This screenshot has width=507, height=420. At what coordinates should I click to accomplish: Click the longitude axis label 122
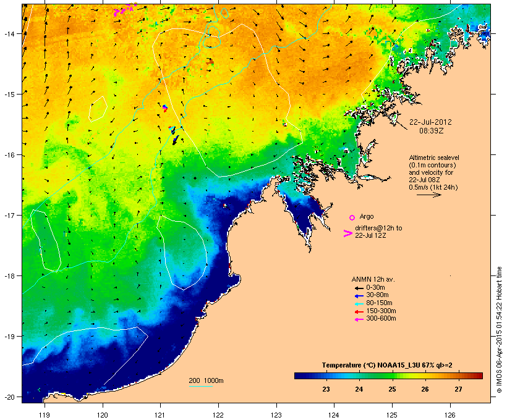(218, 415)
